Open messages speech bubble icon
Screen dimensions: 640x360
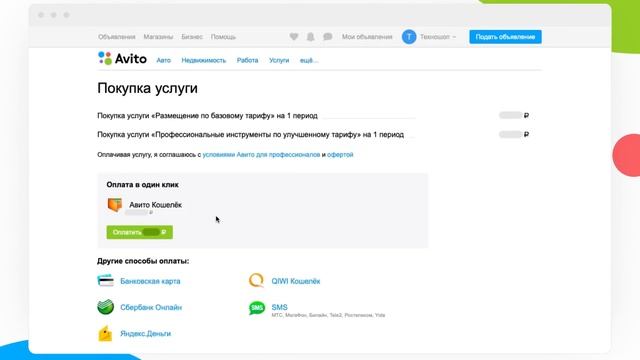click(327, 37)
